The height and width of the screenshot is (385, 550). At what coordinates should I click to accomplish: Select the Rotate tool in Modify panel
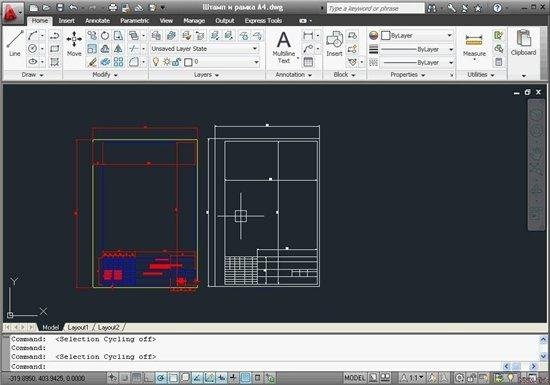tap(105, 35)
